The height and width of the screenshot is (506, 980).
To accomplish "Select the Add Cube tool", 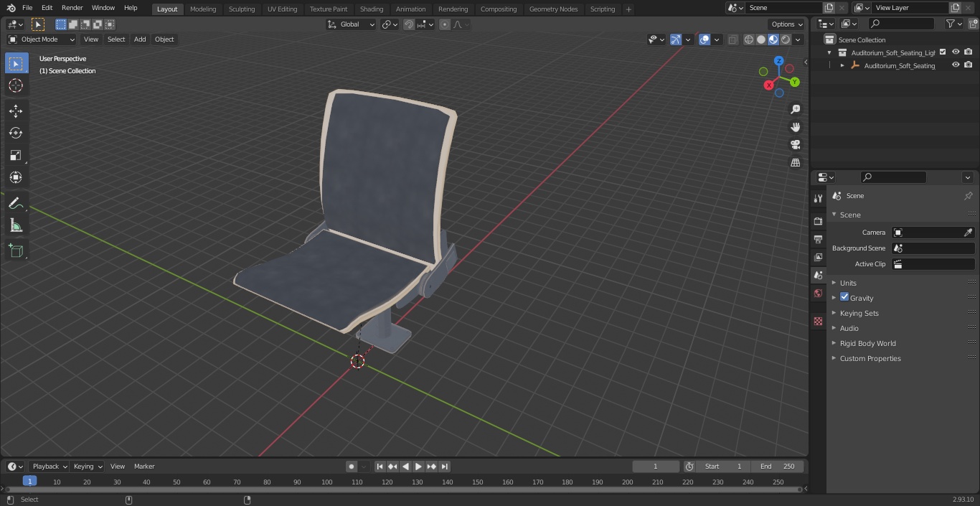I will tap(16, 251).
